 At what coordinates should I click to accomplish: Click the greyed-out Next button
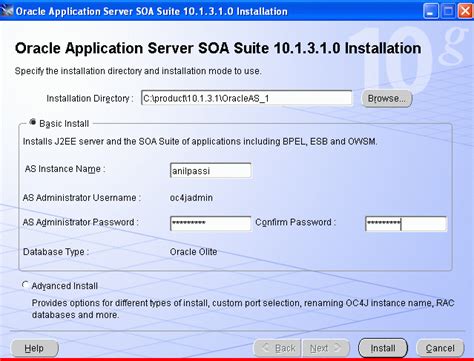[x=325, y=348]
